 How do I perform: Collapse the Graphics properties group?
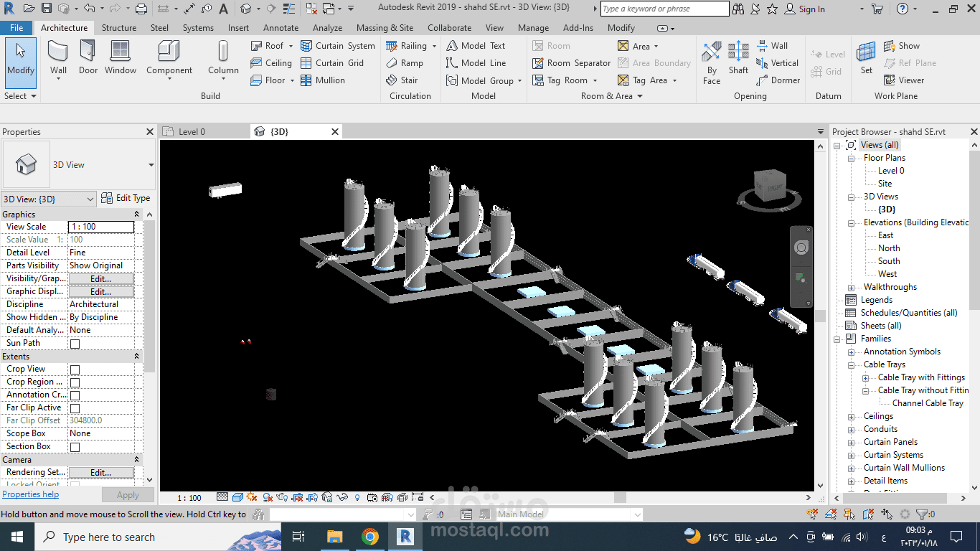coord(136,215)
